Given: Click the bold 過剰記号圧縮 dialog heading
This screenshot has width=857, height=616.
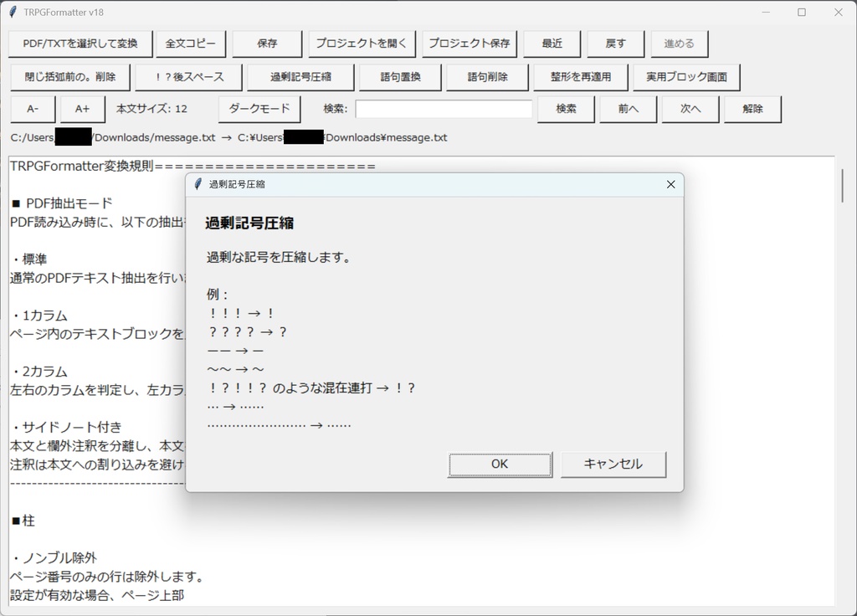Looking at the screenshot, I should [249, 223].
